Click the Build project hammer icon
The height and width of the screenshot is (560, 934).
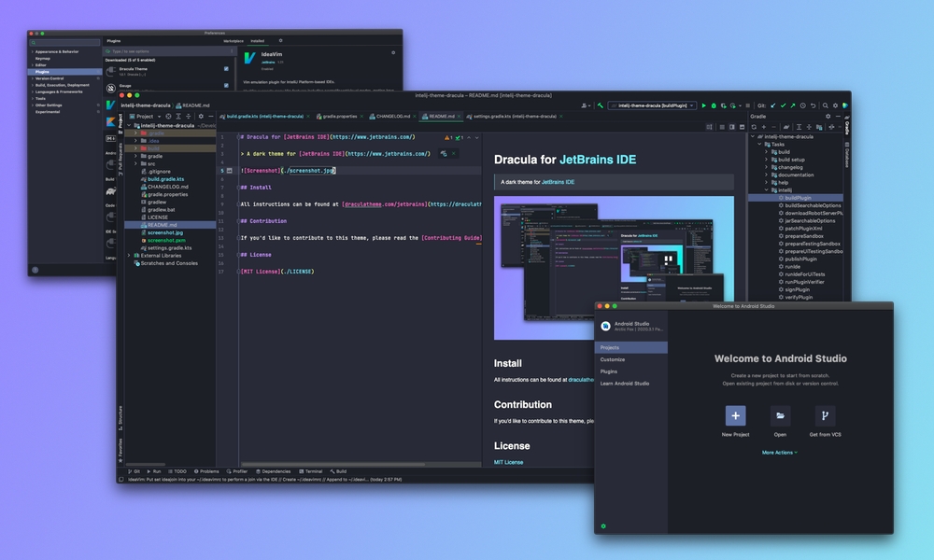[x=600, y=105]
